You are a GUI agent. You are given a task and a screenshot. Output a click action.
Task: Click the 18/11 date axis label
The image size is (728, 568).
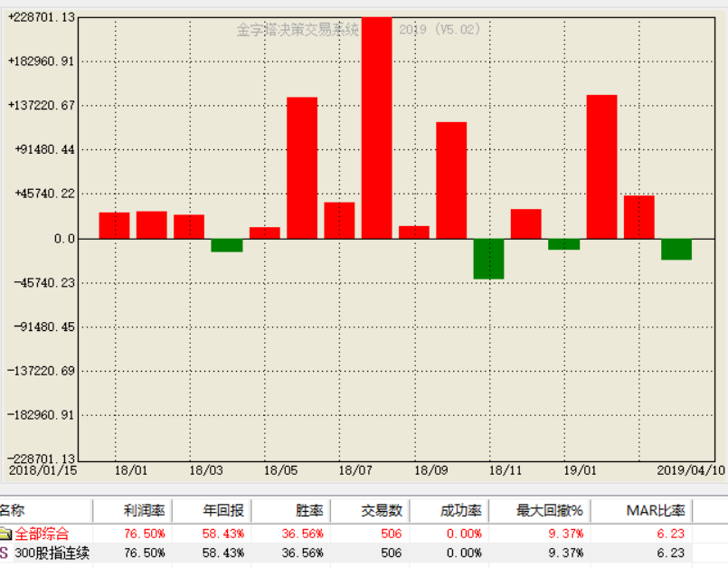[506, 470]
